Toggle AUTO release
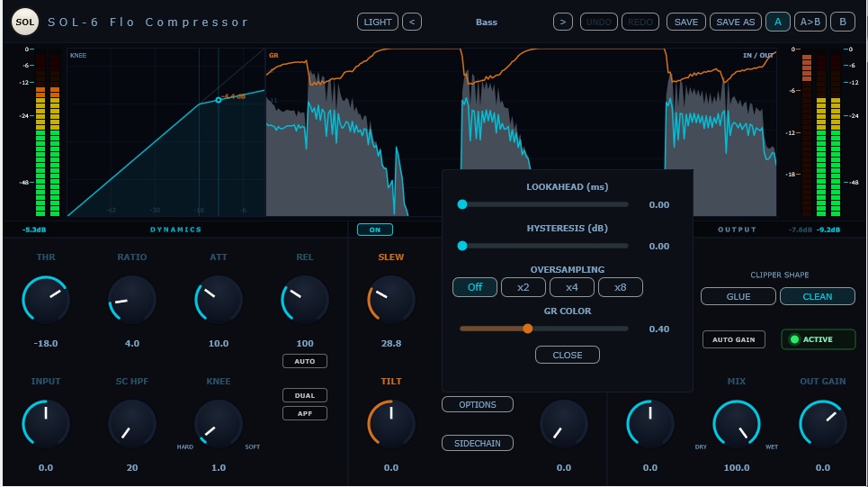This screenshot has width=868, height=487. tap(304, 361)
